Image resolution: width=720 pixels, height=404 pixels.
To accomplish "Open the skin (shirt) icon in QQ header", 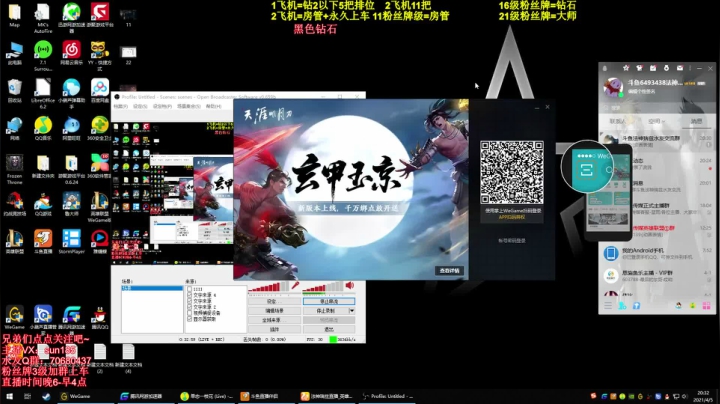I will coord(639,68).
